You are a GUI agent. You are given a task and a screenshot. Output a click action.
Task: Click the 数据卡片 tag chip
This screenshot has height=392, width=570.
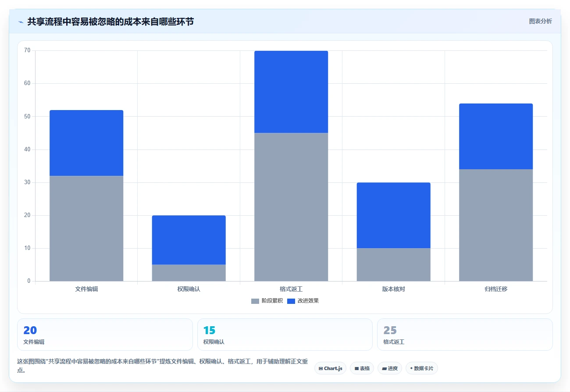(422, 368)
